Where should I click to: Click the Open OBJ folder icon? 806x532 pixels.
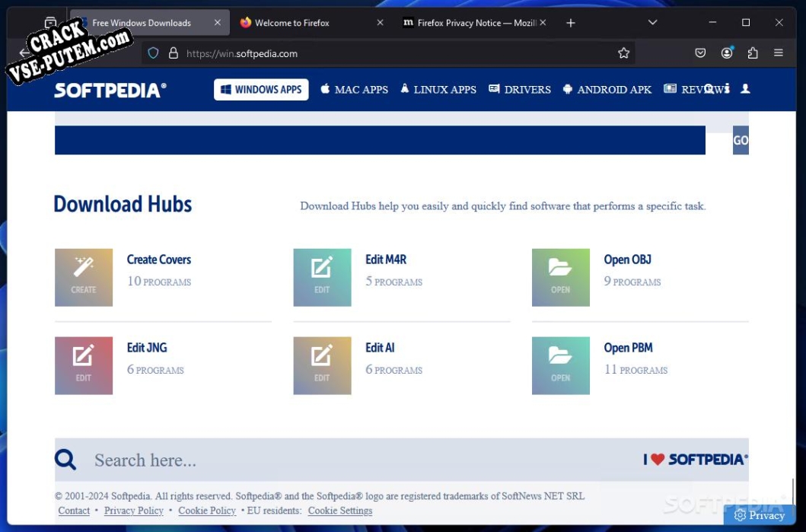pyautogui.click(x=560, y=278)
